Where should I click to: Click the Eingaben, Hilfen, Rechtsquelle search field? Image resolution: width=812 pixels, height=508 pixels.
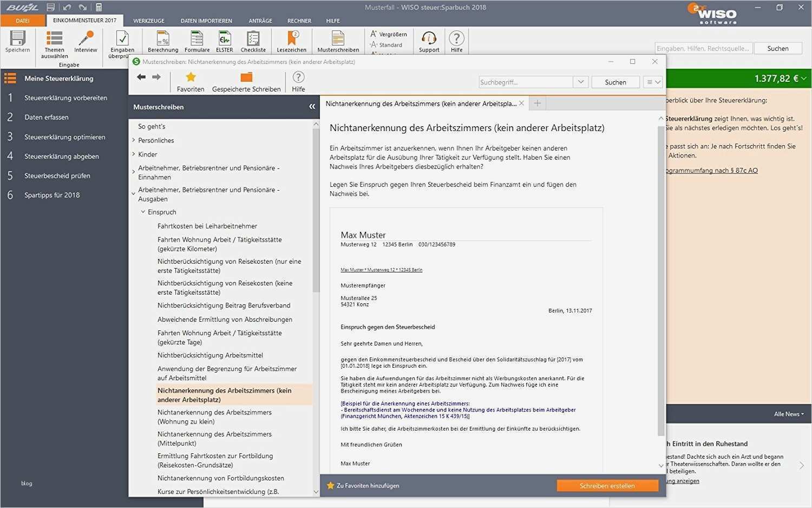(703, 48)
